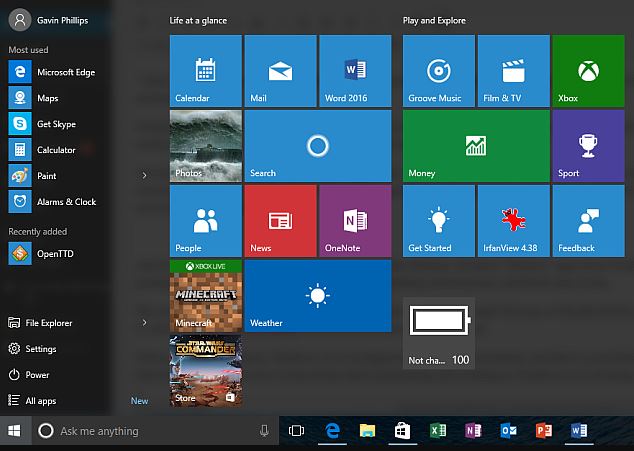Open the Sport tile
This screenshot has height=451, width=634.
tap(588, 146)
